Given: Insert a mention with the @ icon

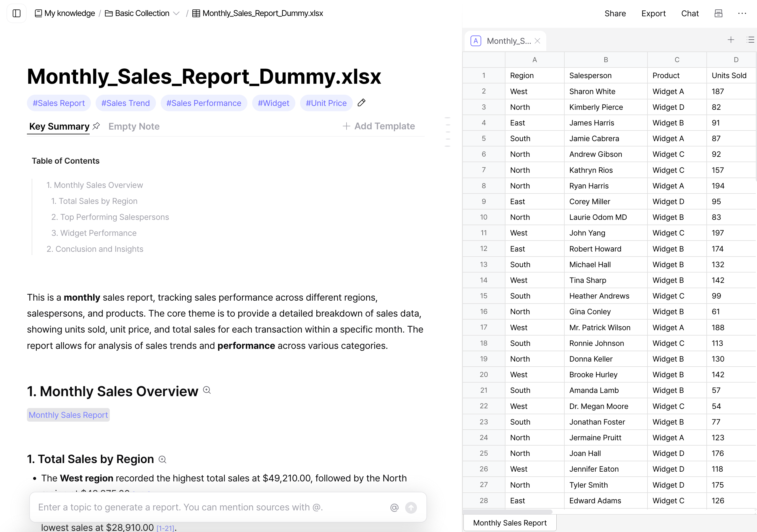Looking at the screenshot, I should point(394,508).
